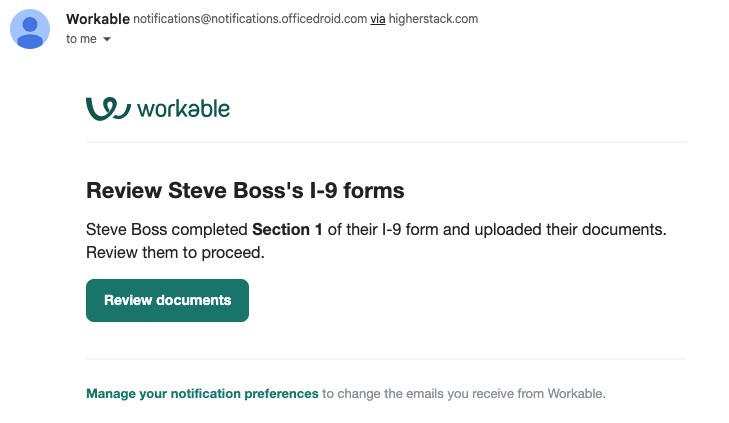Click footer text "to change the emails"
729x423 pixels.
[381, 394]
